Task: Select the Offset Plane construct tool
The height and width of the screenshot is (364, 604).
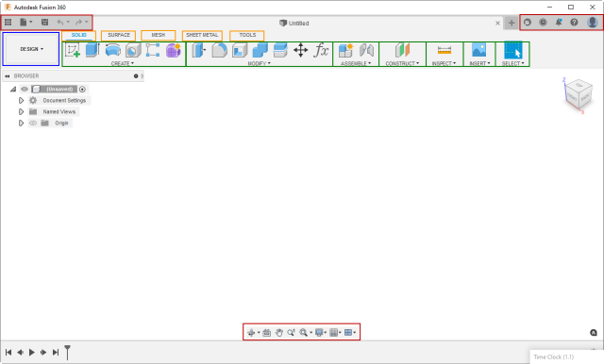Action: pyautogui.click(x=403, y=50)
